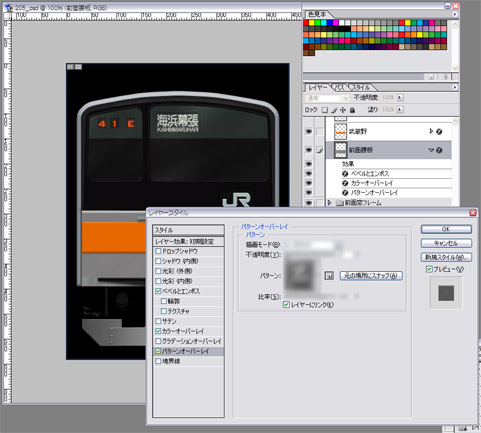The image size is (481, 433).
Task: Select スタイル header in Layer Style list
Action: (x=188, y=230)
